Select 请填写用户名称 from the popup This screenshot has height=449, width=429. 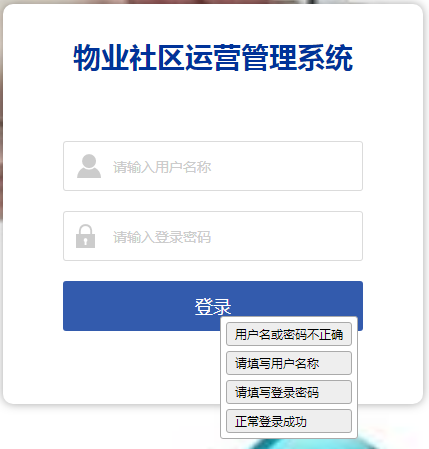point(289,363)
